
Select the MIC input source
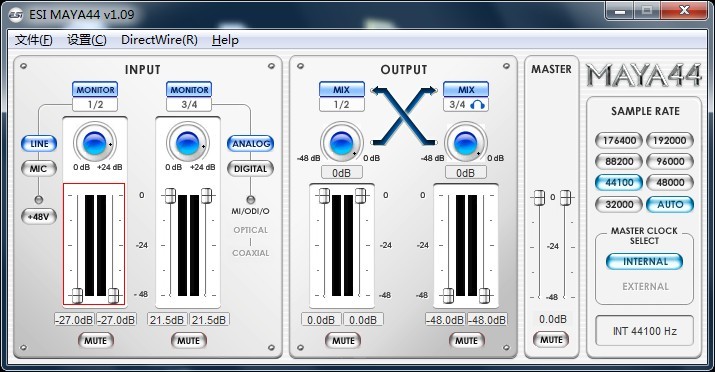[x=39, y=169]
